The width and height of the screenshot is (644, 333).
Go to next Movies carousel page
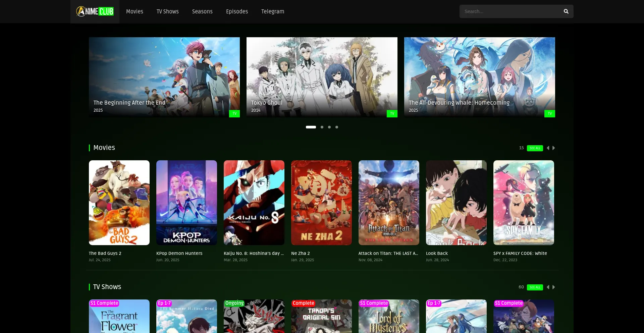click(554, 148)
